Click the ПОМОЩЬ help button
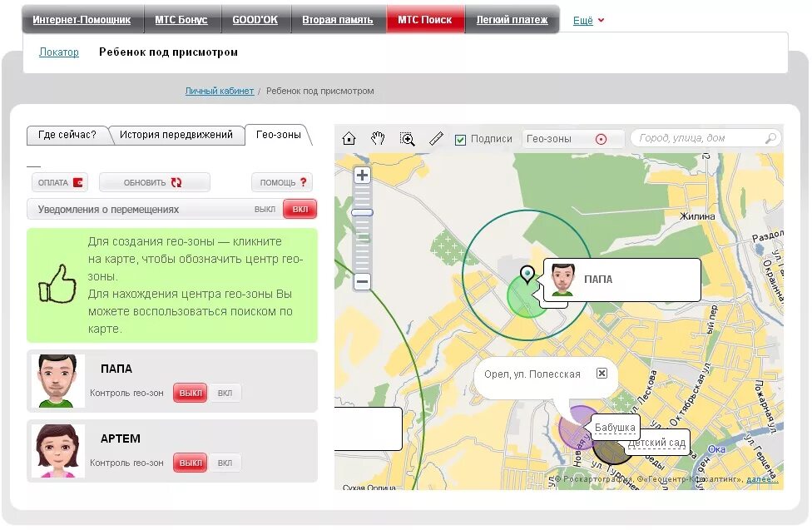Screen dimensions: 812x530 282,182
